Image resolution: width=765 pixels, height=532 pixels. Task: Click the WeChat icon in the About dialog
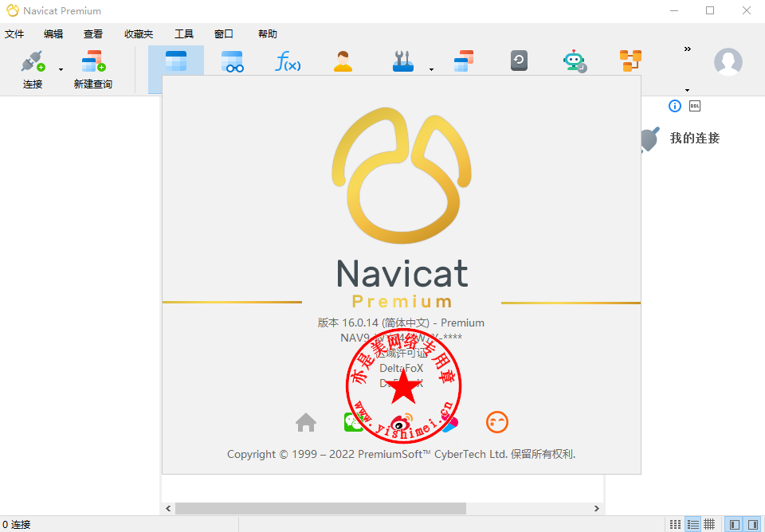(354, 422)
